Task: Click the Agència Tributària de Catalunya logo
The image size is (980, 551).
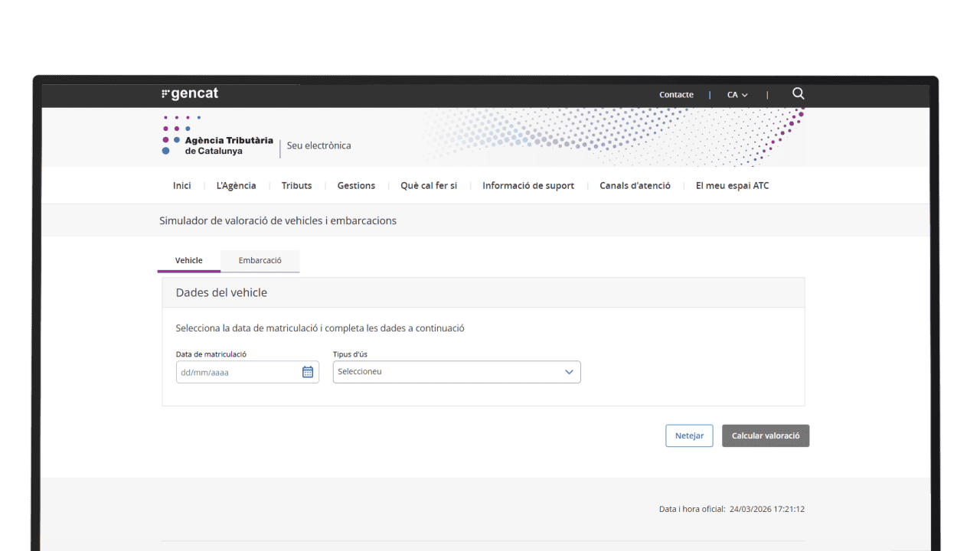Action: (x=218, y=140)
